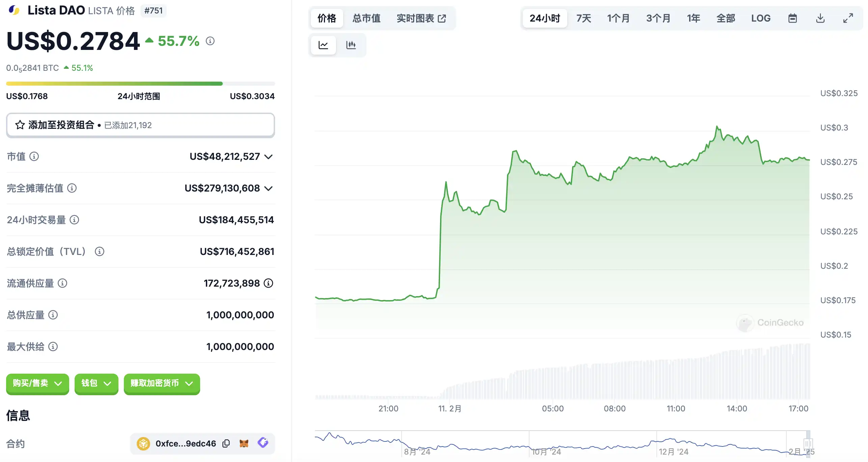
Task: Toggle the LOG scale option
Action: 761,18
